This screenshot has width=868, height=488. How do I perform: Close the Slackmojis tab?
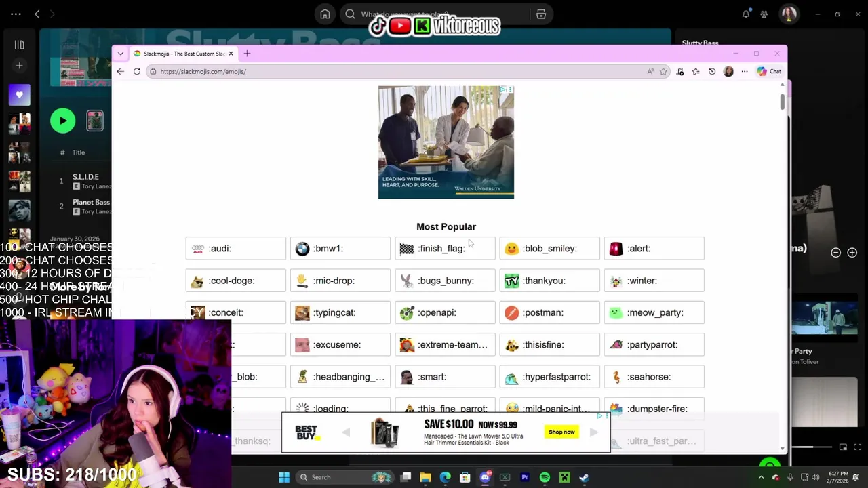pos(231,54)
